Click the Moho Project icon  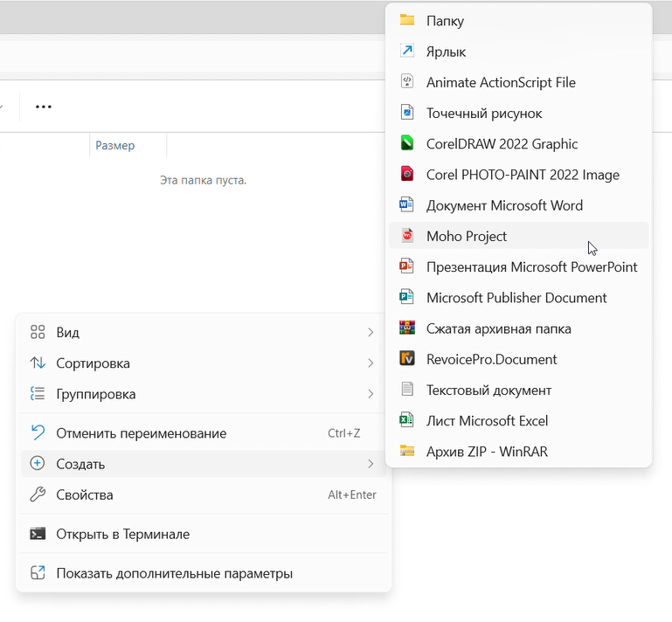406,236
